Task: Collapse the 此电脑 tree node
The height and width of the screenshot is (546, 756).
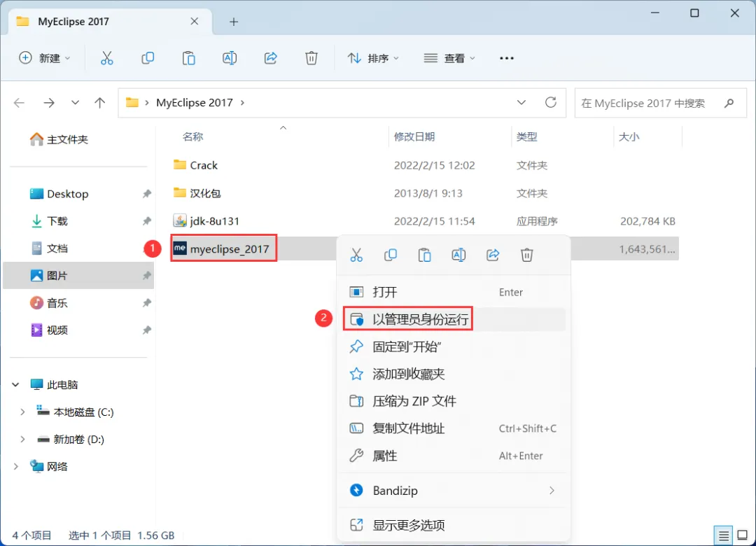Action: (x=15, y=385)
